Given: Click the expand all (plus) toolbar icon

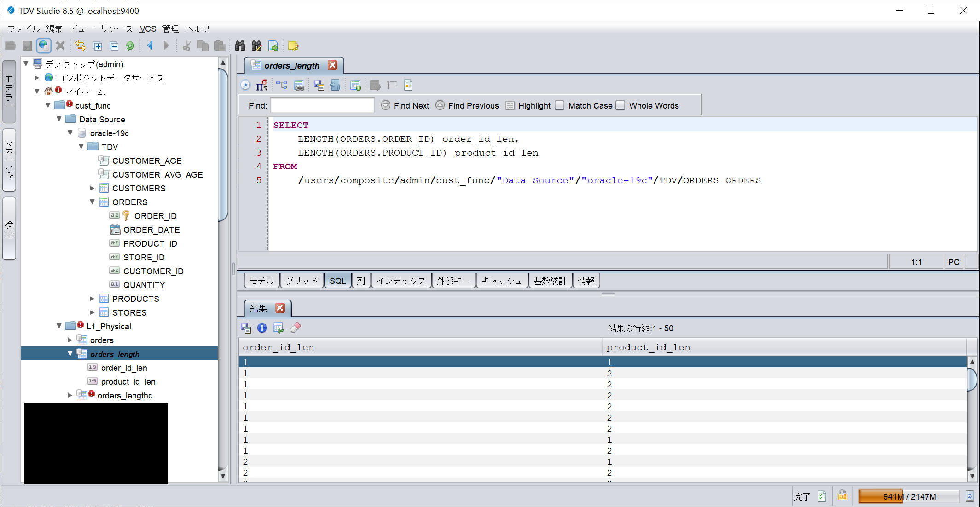Looking at the screenshot, I should (x=98, y=46).
